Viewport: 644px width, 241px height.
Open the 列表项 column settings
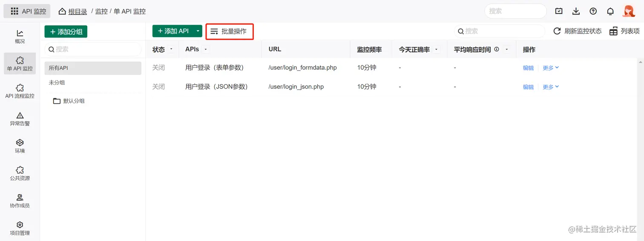(624, 31)
